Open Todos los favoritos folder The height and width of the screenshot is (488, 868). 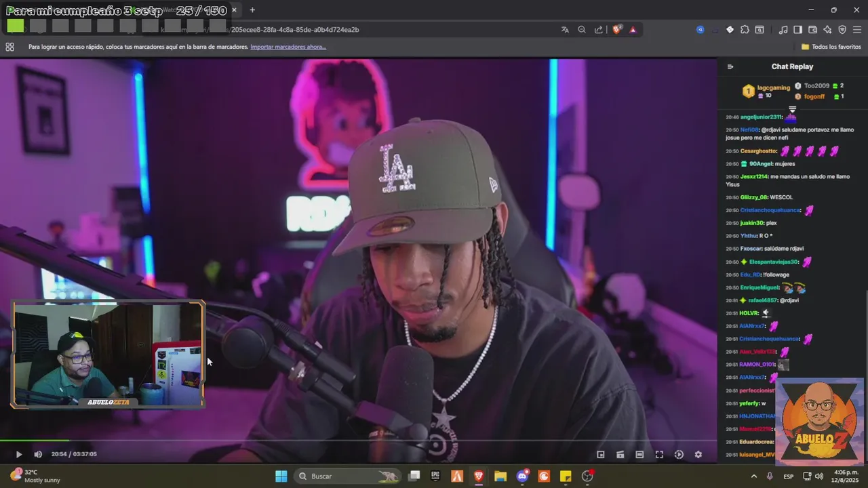coord(831,47)
